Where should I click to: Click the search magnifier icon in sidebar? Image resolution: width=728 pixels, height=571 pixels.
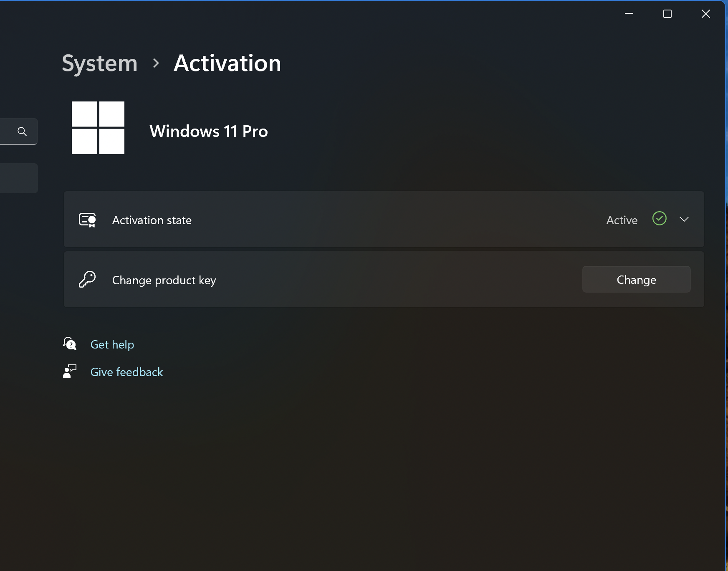pyautogui.click(x=22, y=131)
